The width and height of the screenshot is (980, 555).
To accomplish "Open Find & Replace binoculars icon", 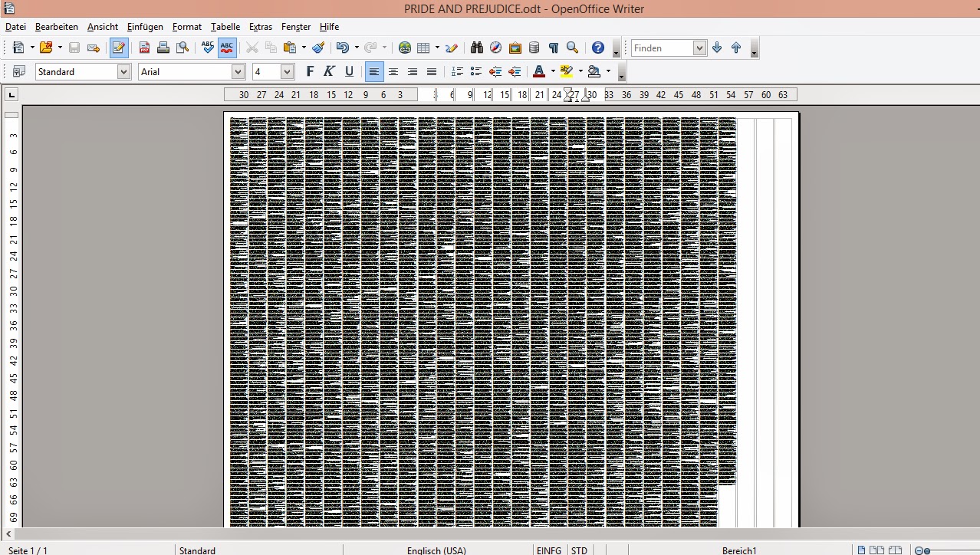I will (x=477, y=48).
